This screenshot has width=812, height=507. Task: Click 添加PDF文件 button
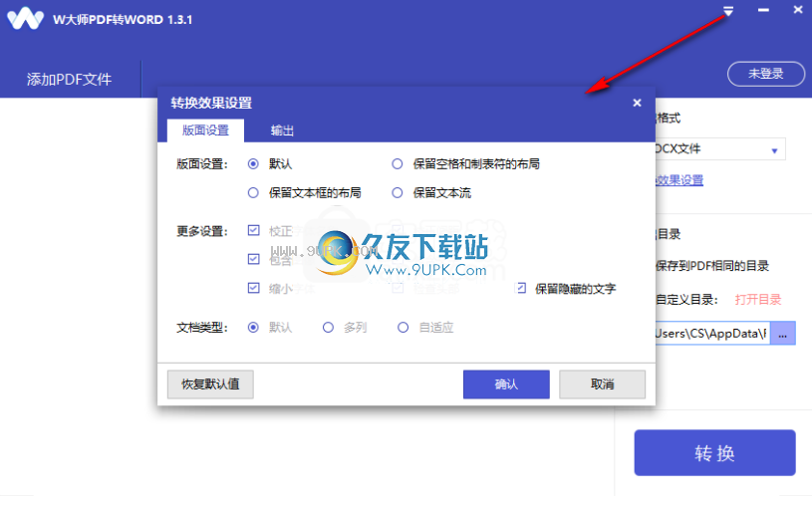tap(70, 80)
